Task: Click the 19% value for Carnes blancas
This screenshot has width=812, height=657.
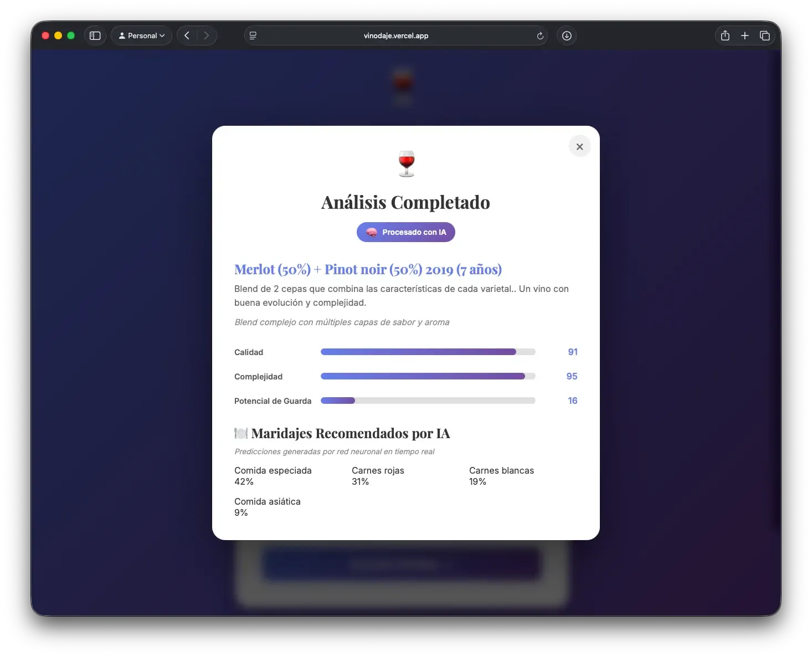Action: point(477,482)
